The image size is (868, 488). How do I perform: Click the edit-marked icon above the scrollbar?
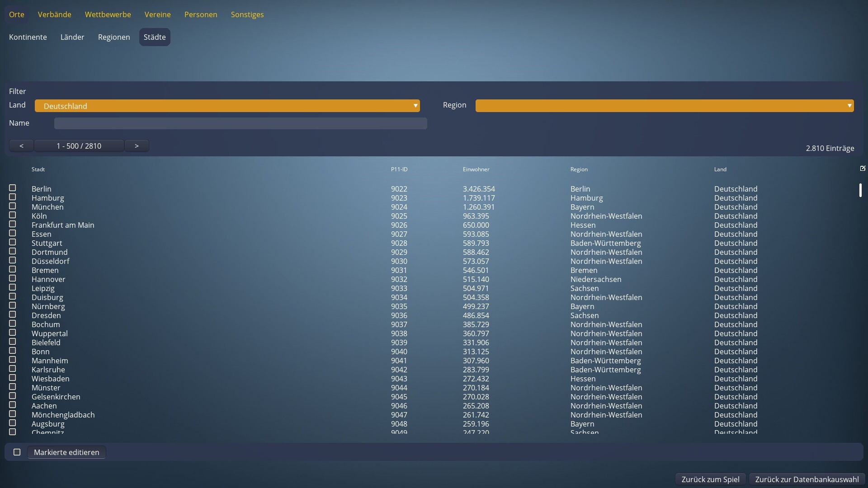click(863, 168)
